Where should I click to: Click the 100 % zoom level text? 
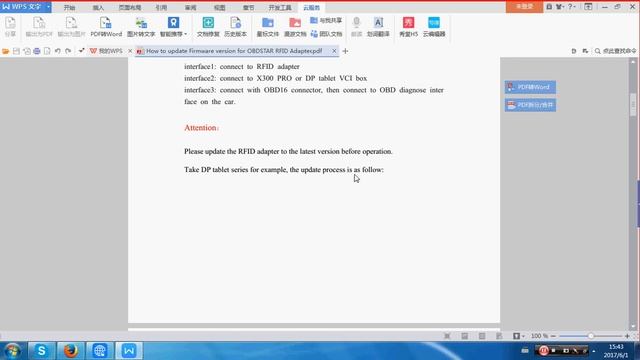539,336
